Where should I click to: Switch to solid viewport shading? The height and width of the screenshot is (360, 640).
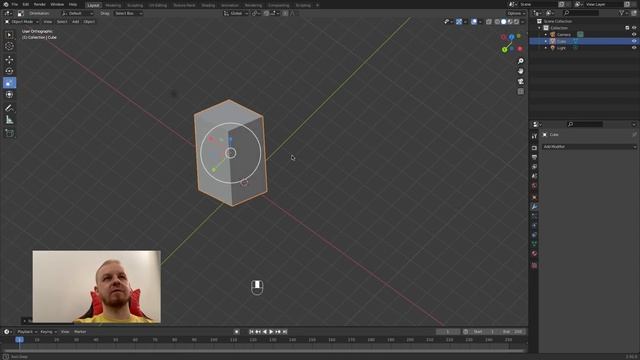click(504, 22)
